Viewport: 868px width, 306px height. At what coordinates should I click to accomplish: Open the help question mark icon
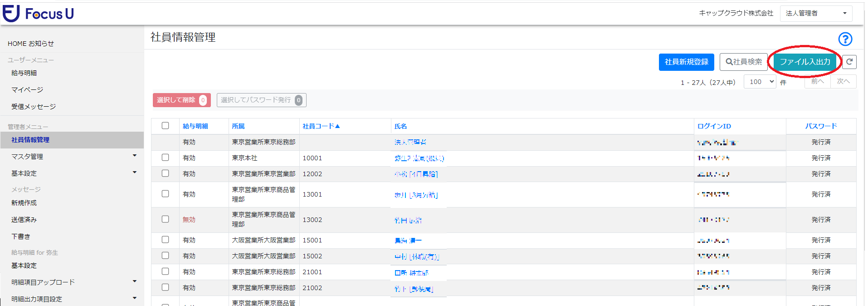click(x=845, y=39)
